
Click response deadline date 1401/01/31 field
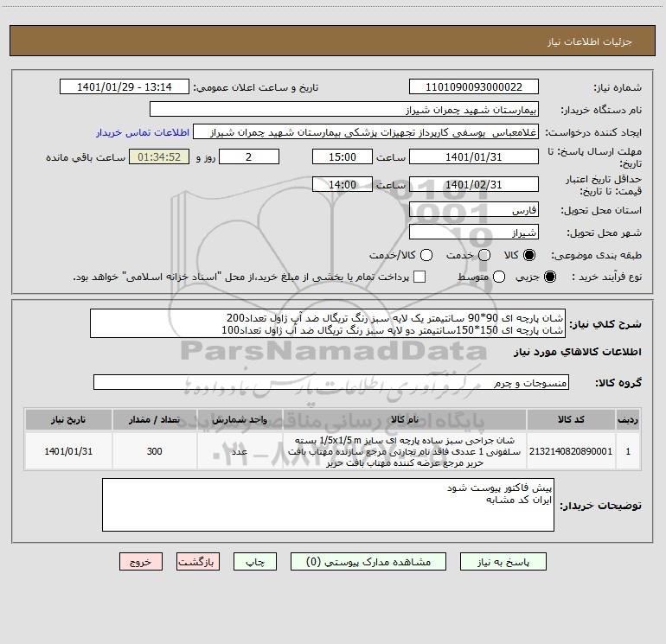point(474,156)
